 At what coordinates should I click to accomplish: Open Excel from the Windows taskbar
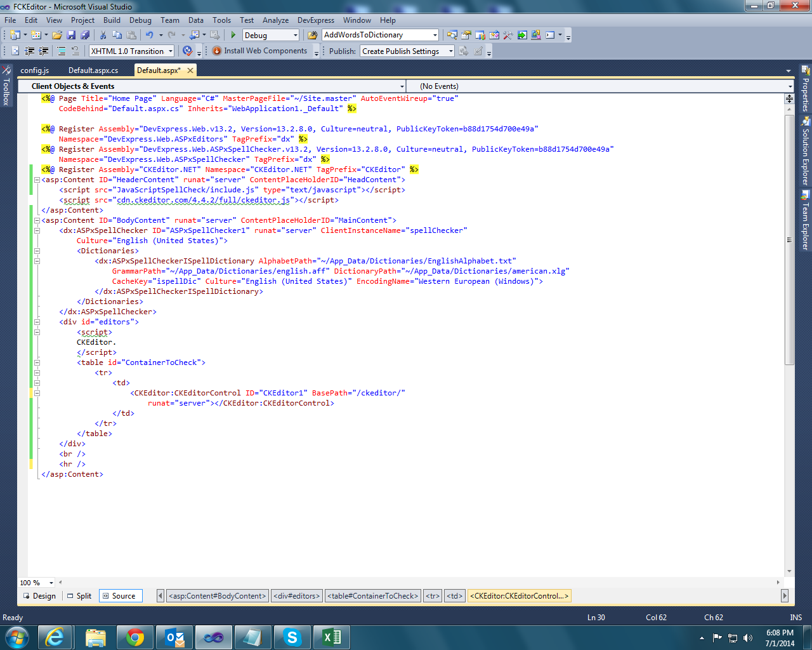[332, 637]
